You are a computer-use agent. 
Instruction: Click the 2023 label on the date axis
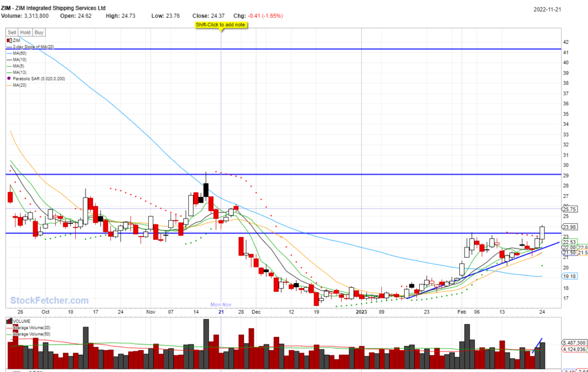361,312
